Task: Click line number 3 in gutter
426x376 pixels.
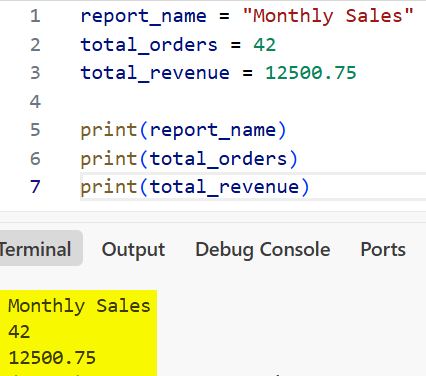Action: click(35, 73)
